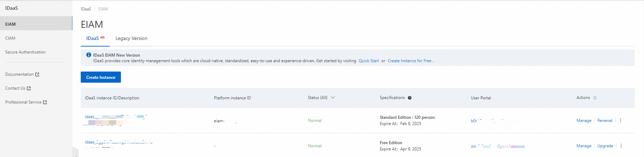Click the Normal status of the second instance

coord(315,146)
